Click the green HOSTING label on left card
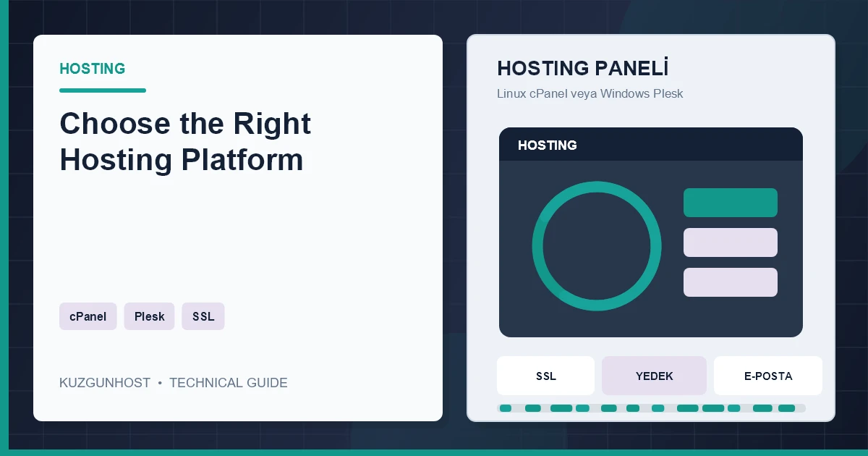This screenshot has width=868, height=456. (x=93, y=69)
